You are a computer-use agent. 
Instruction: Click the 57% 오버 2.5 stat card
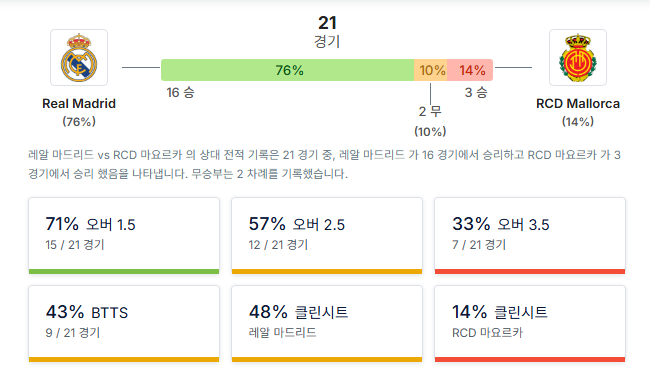pos(327,236)
